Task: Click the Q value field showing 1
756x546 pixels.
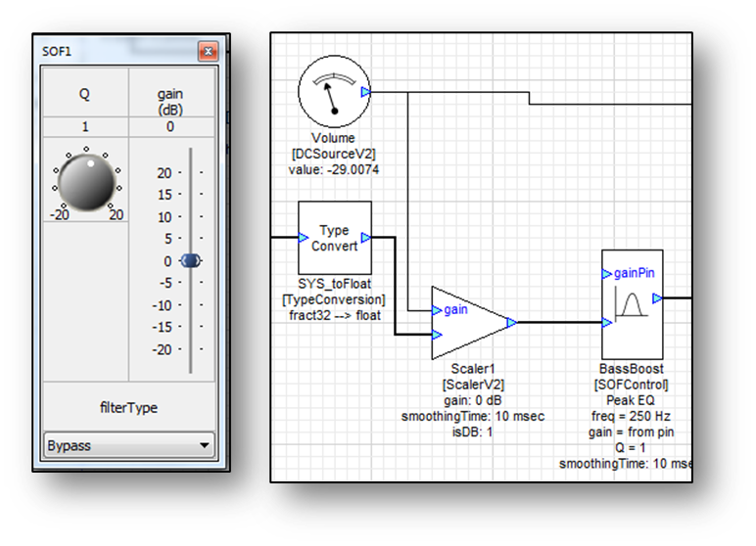Action: pos(85,126)
